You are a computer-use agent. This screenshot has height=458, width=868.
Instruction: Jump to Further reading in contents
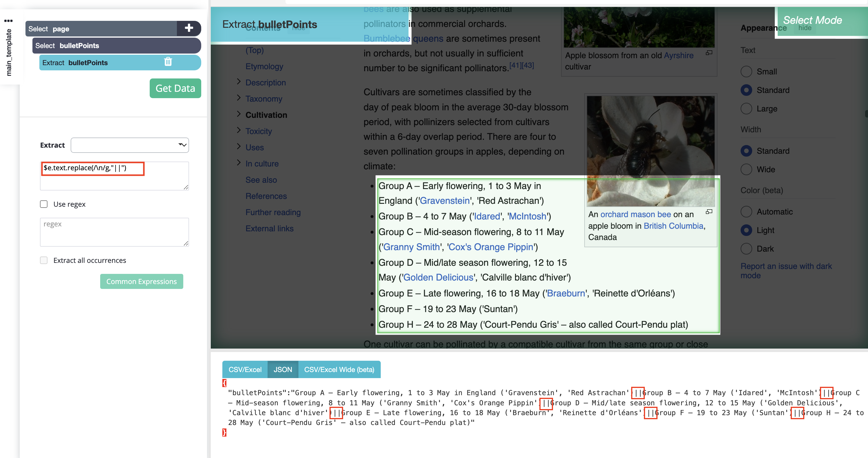273,212
